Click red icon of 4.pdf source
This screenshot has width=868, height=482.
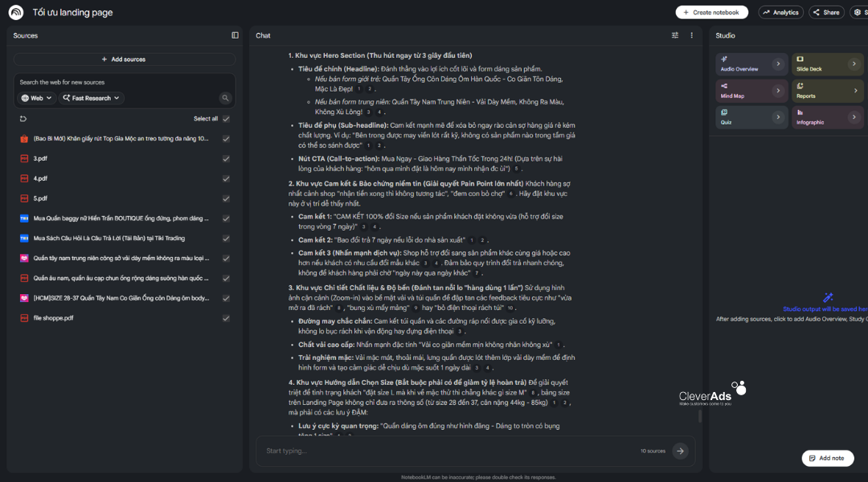(24, 179)
